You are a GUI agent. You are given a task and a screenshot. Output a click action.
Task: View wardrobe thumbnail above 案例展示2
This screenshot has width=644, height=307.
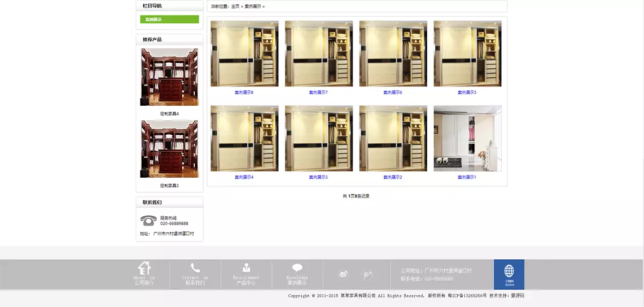(x=393, y=138)
